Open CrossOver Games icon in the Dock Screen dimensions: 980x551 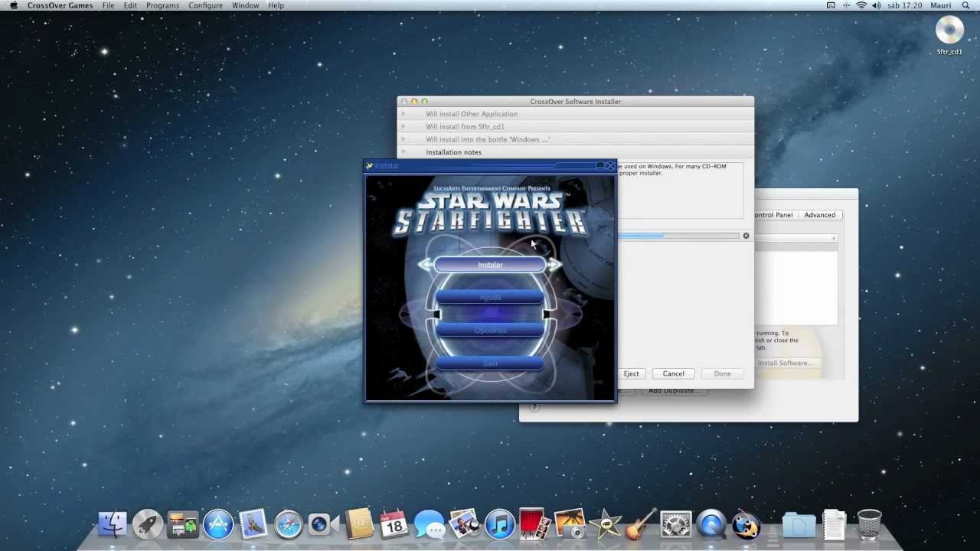[746, 525]
